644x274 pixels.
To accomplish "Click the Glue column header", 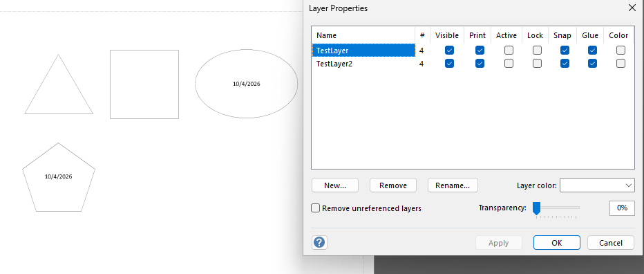I will pos(590,35).
